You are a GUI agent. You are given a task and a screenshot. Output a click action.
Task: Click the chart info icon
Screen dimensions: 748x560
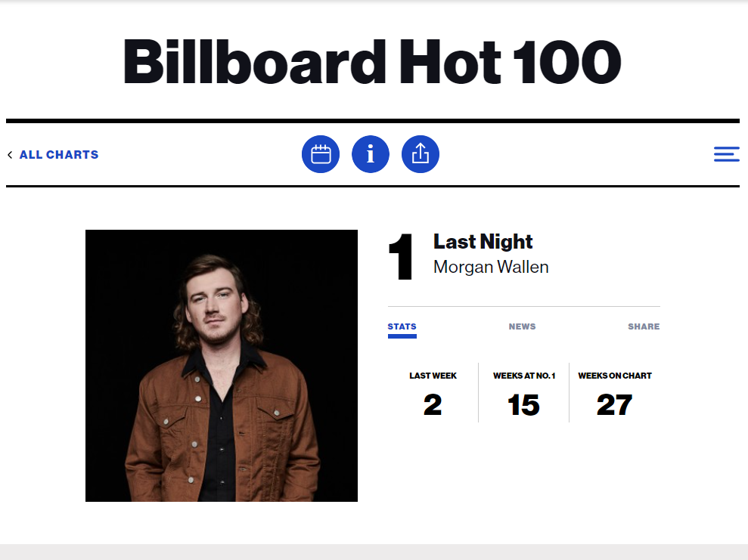point(371,154)
